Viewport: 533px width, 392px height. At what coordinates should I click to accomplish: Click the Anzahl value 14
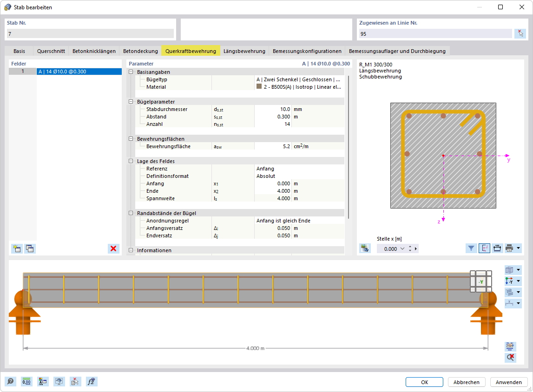pyautogui.click(x=273, y=124)
